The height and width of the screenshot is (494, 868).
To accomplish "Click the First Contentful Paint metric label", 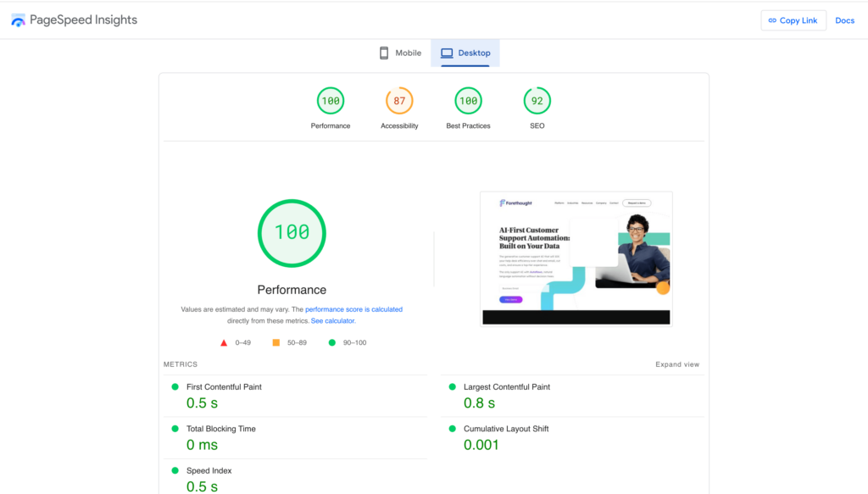I will (x=224, y=387).
